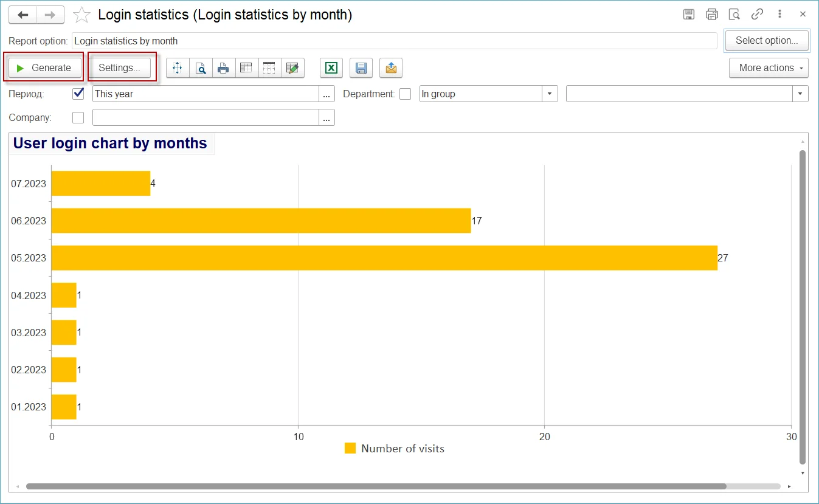The height and width of the screenshot is (504, 819).
Task: Add report to favorites with star icon
Action: (x=81, y=15)
